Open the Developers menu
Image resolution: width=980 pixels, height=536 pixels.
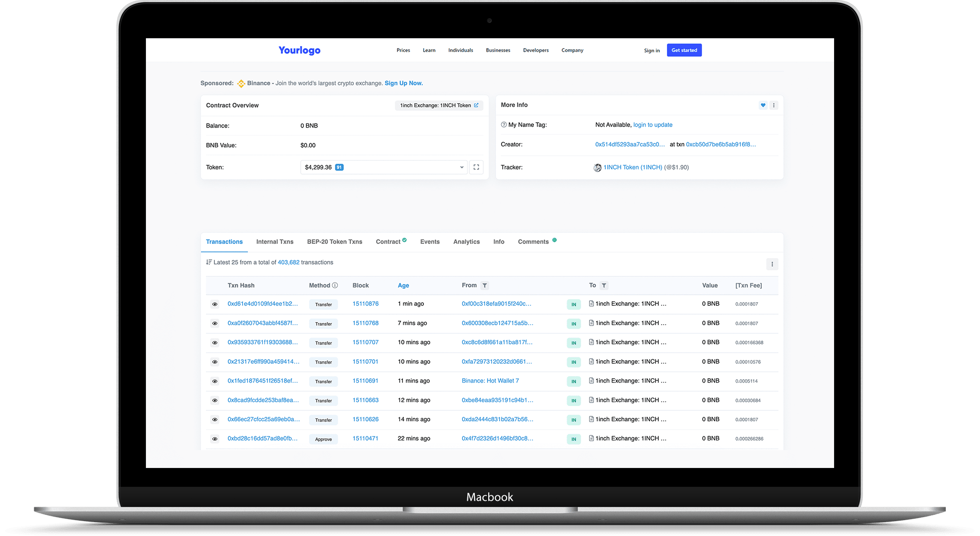(x=536, y=50)
